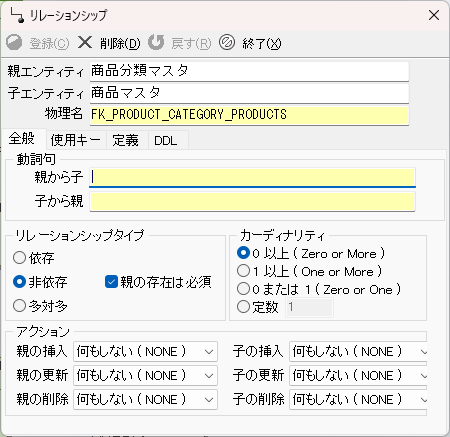Screen dimensions: 450x437
Task: Select 0 または 1 (Zero or One)
Action: (319, 289)
